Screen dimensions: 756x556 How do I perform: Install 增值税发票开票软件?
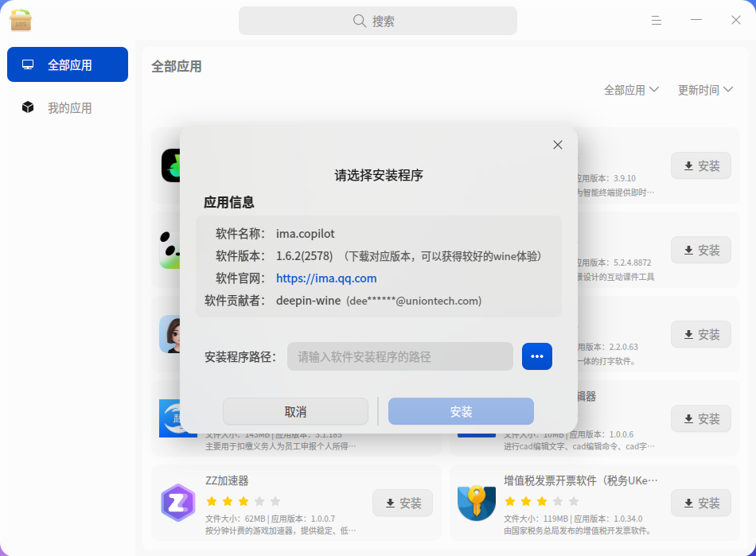click(701, 503)
